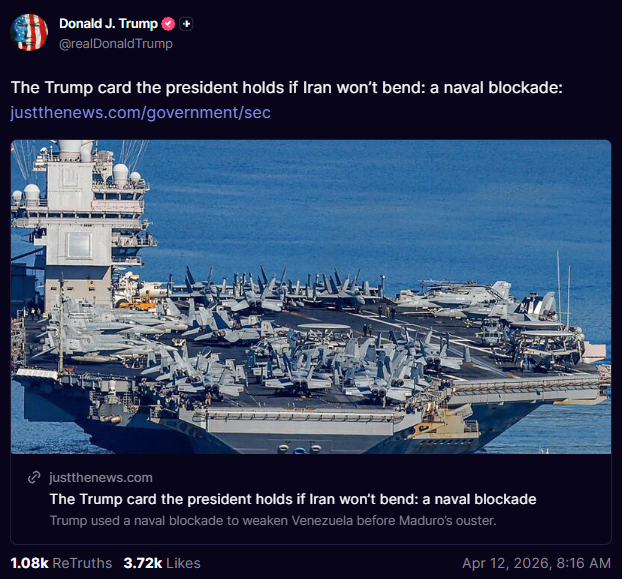This screenshot has width=622, height=579.
Task: Click the plus badge beside the name
Action: pos(187,23)
